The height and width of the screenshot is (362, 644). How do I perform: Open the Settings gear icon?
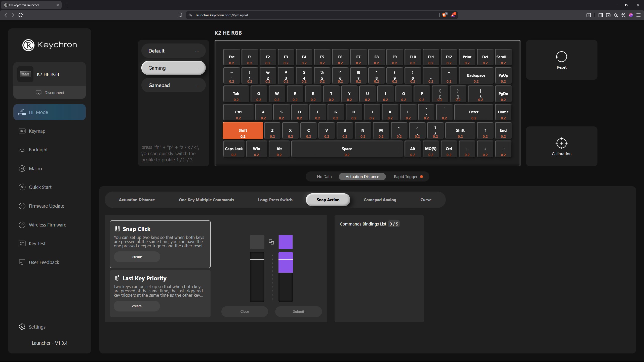22,327
